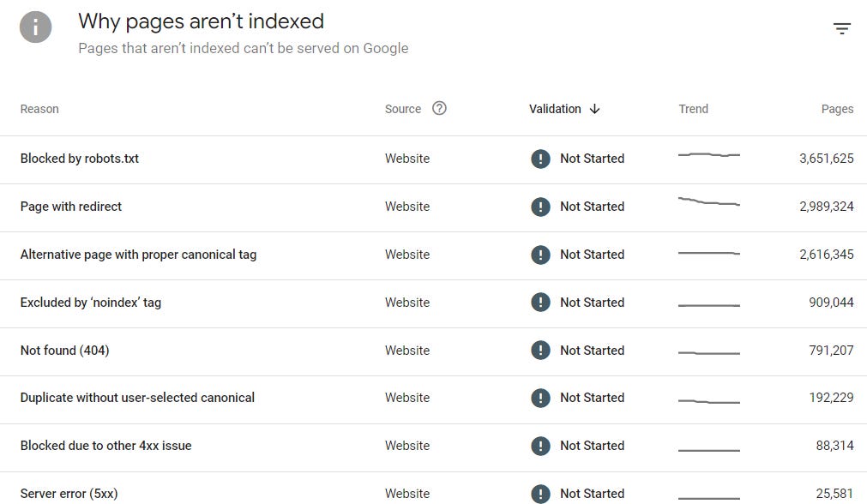Open trend sparkline for Excluded by noindex
Image resolution: width=867 pixels, height=504 pixels.
(709, 305)
